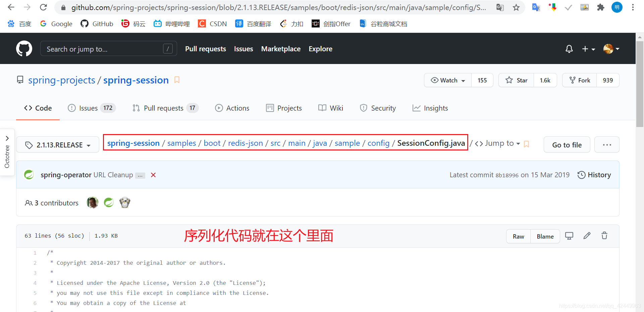Open Issues in top navigation
This screenshot has height=312, width=644.
click(x=244, y=49)
